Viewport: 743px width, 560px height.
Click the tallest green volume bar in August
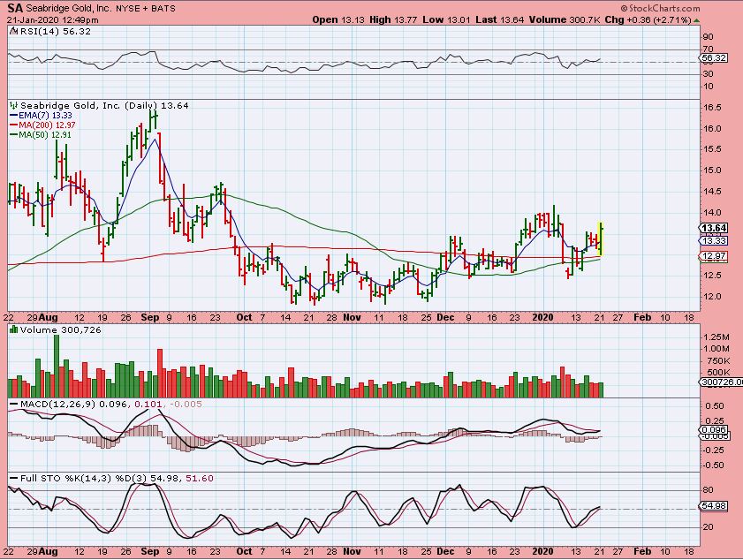point(57,366)
